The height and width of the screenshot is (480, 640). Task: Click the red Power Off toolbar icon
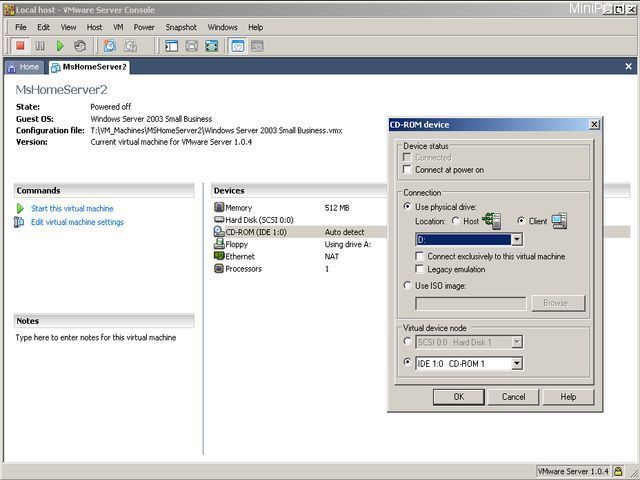(20, 46)
